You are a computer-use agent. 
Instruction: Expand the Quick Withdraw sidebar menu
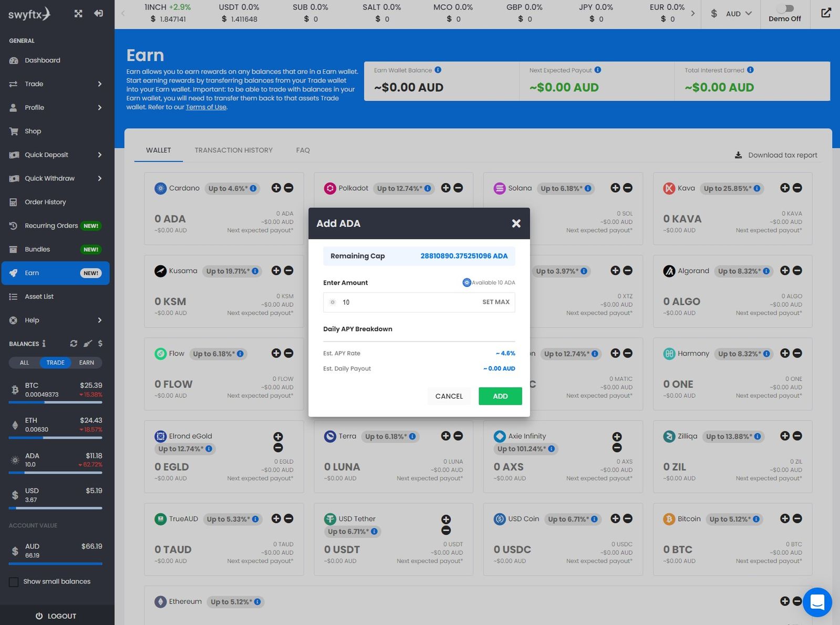tap(57, 179)
